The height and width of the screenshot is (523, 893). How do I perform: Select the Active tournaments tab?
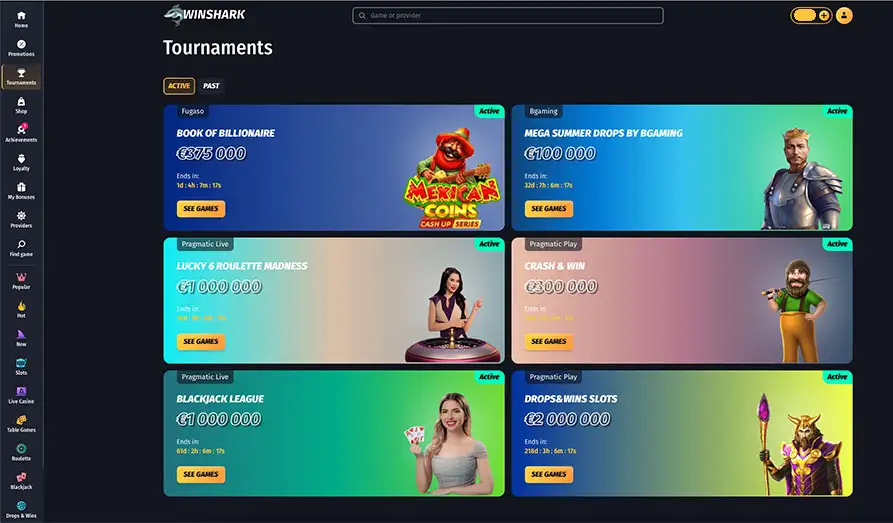tap(179, 86)
